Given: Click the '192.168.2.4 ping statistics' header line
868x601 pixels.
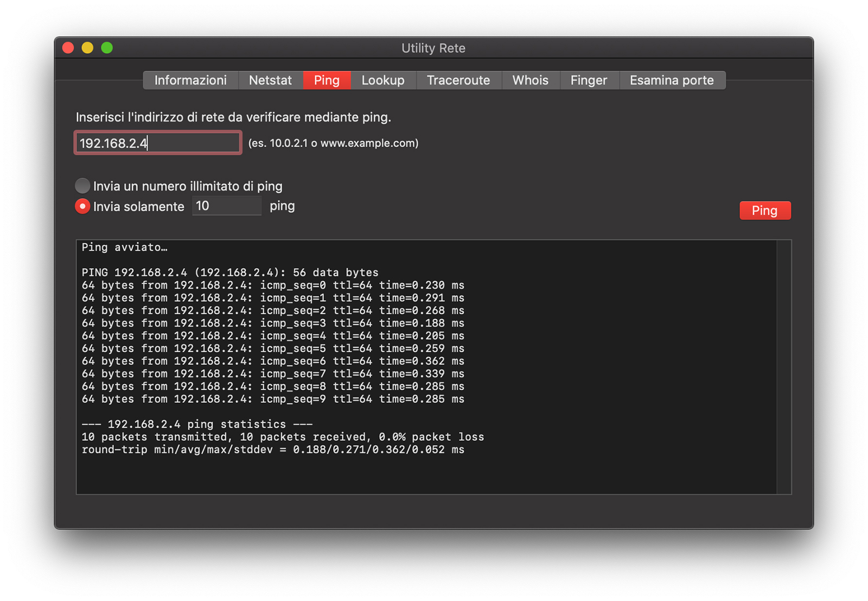Looking at the screenshot, I should coord(197,425).
